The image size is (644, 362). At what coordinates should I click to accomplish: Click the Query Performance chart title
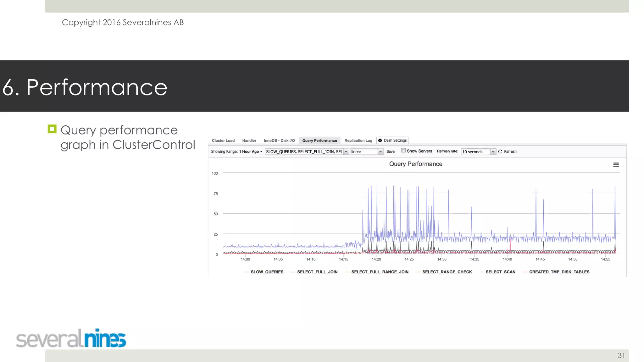[416, 164]
